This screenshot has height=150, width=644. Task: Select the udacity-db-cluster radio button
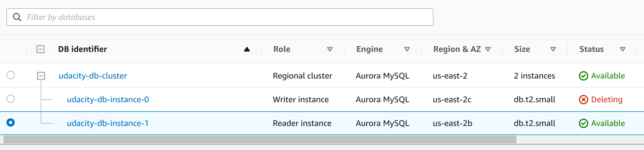pos(11,75)
